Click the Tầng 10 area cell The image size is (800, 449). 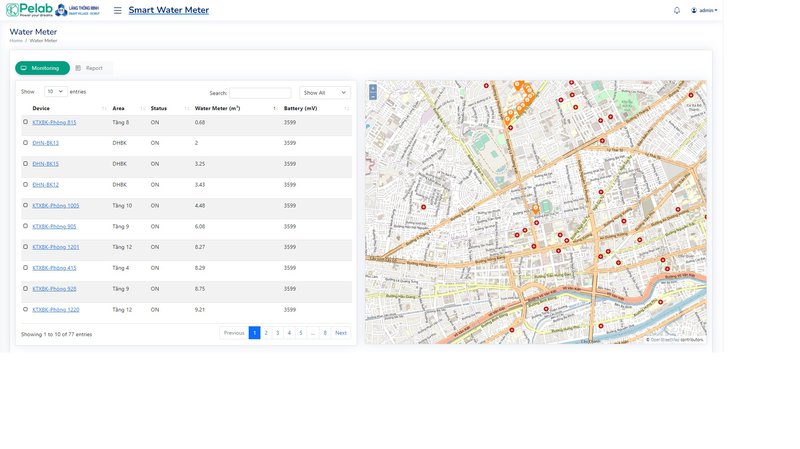[122, 206]
